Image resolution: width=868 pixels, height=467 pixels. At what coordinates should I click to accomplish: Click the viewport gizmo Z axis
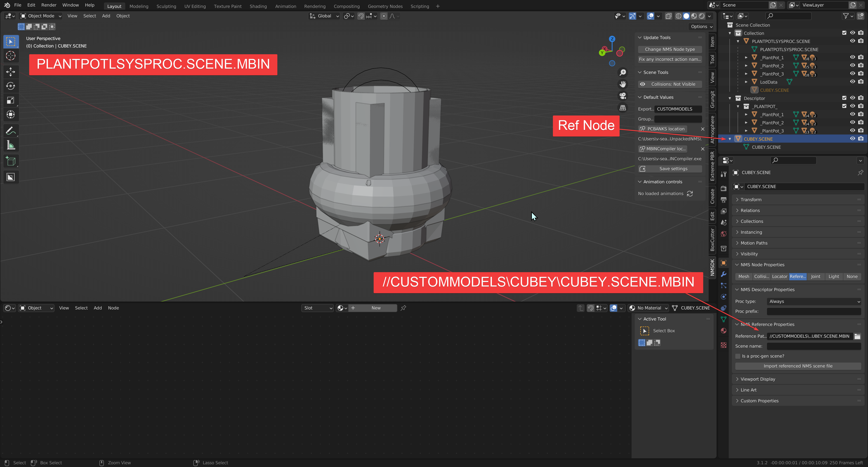(x=612, y=39)
